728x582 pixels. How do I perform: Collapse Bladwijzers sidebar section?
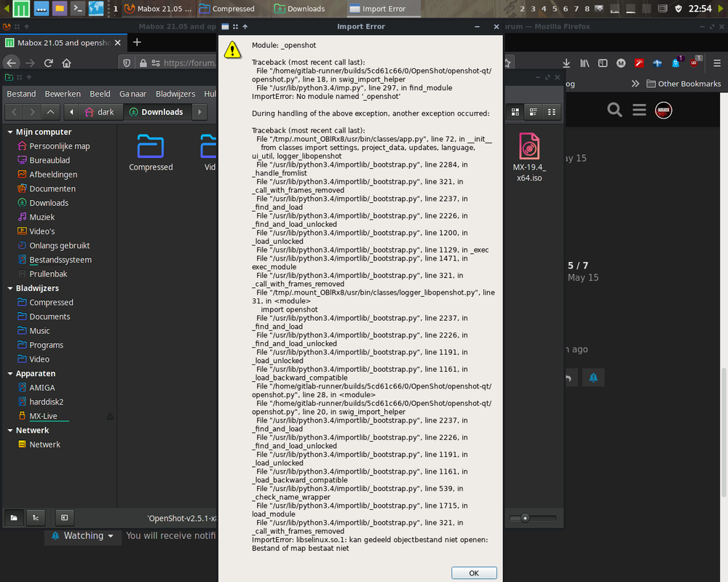pyautogui.click(x=10, y=288)
